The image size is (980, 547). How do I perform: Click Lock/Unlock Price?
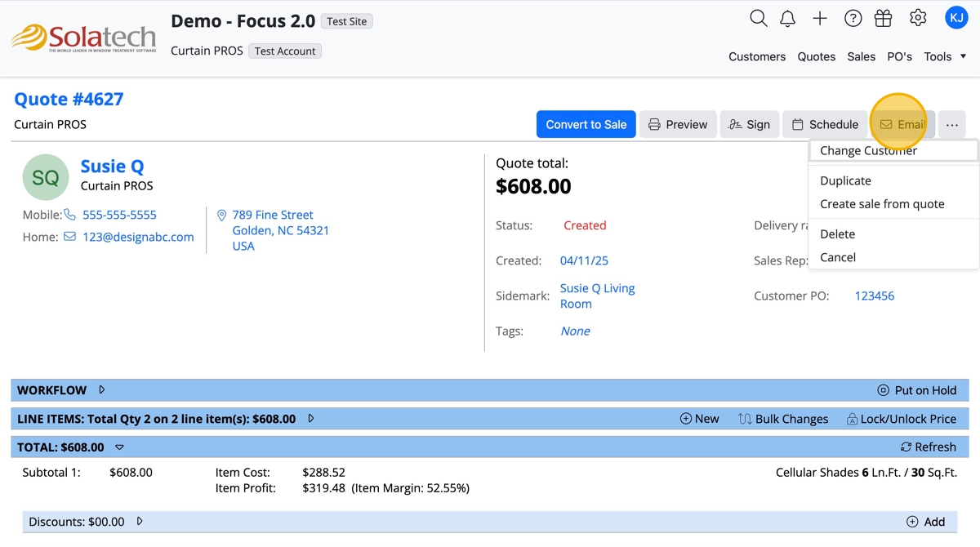click(901, 419)
